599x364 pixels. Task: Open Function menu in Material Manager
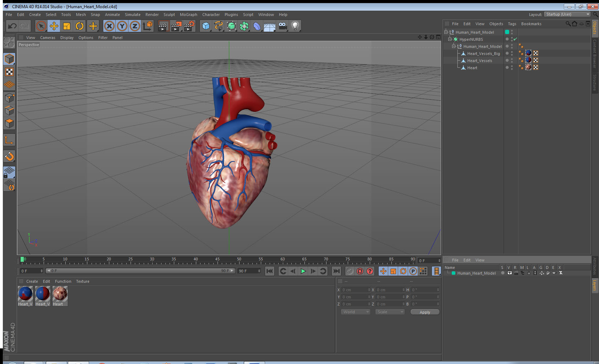pos(63,281)
